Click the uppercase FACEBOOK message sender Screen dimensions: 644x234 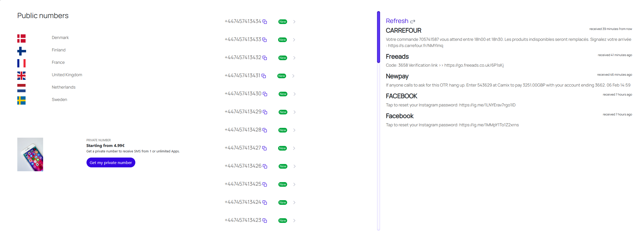pos(402,96)
